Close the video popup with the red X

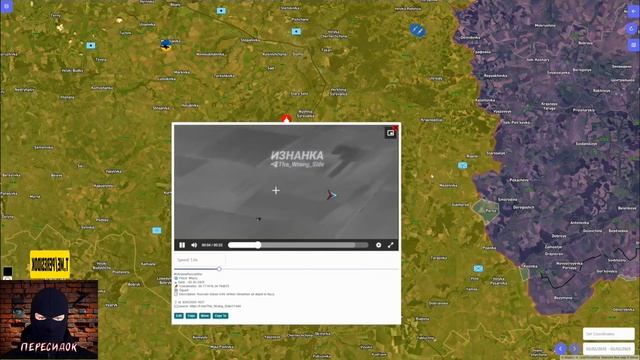pos(395,128)
